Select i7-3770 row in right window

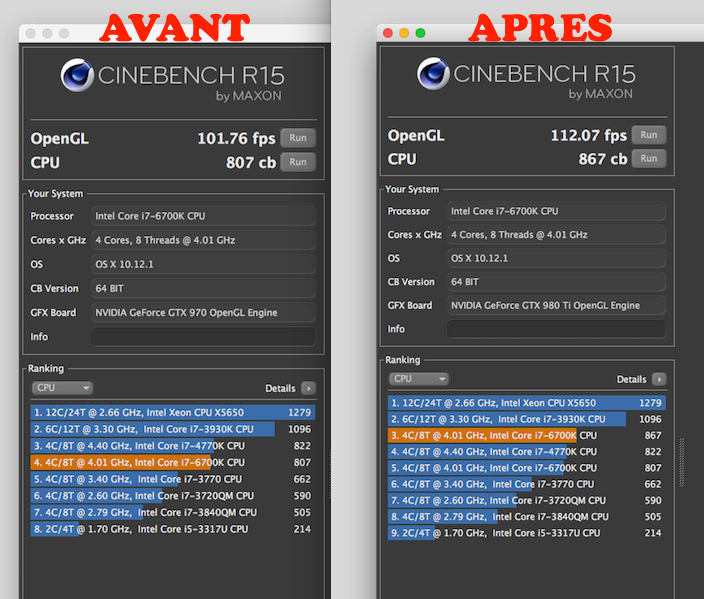tap(527, 484)
